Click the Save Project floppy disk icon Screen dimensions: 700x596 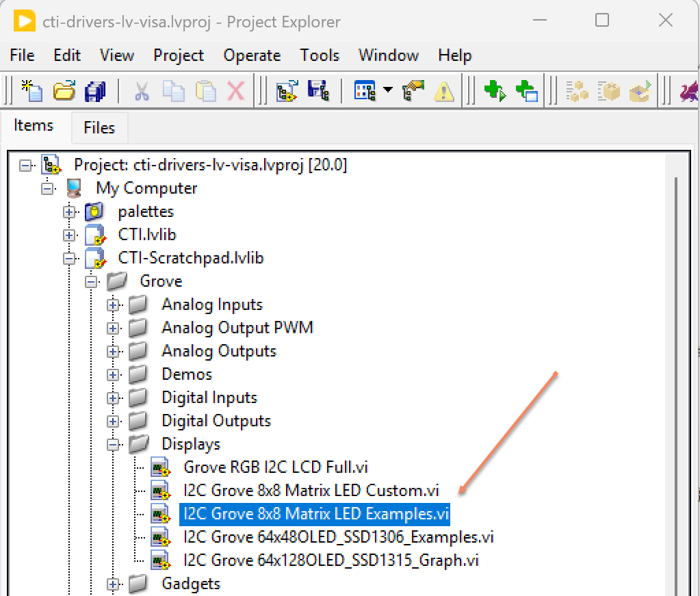(318, 90)
